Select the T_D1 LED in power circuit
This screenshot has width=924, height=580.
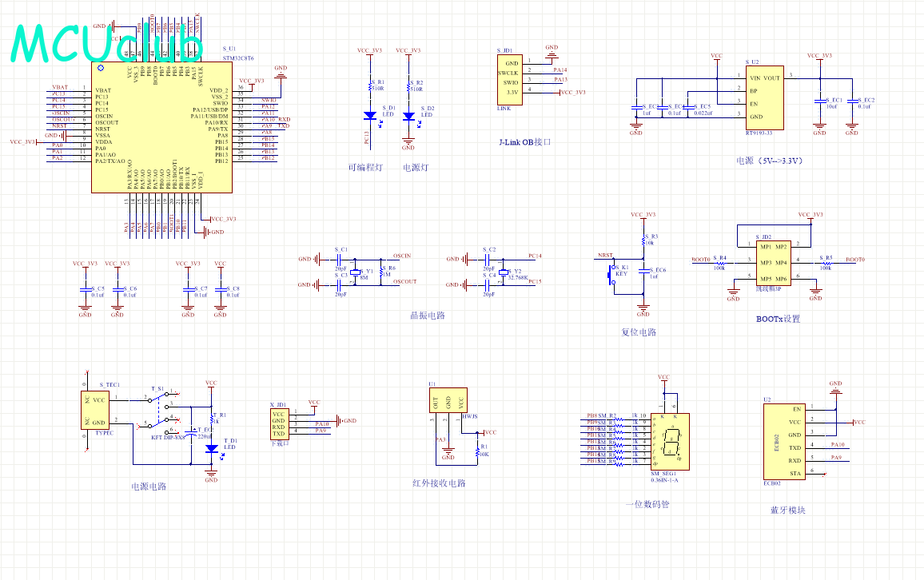point(212,449)
